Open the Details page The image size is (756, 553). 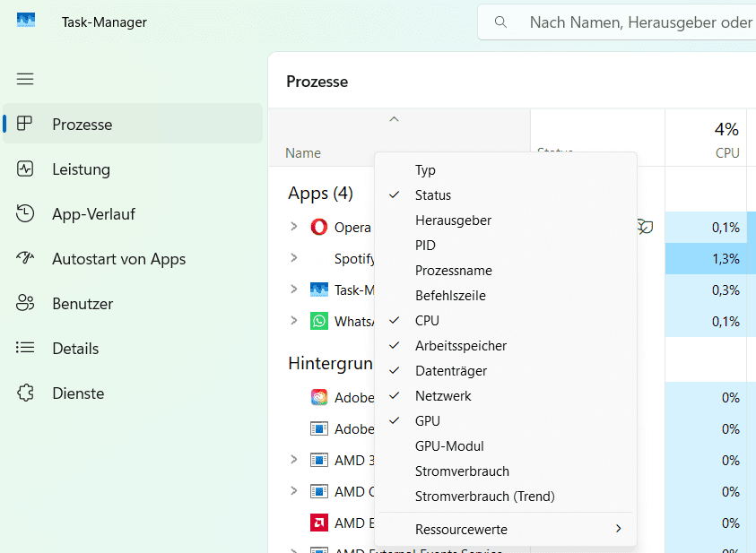point(133,349)
